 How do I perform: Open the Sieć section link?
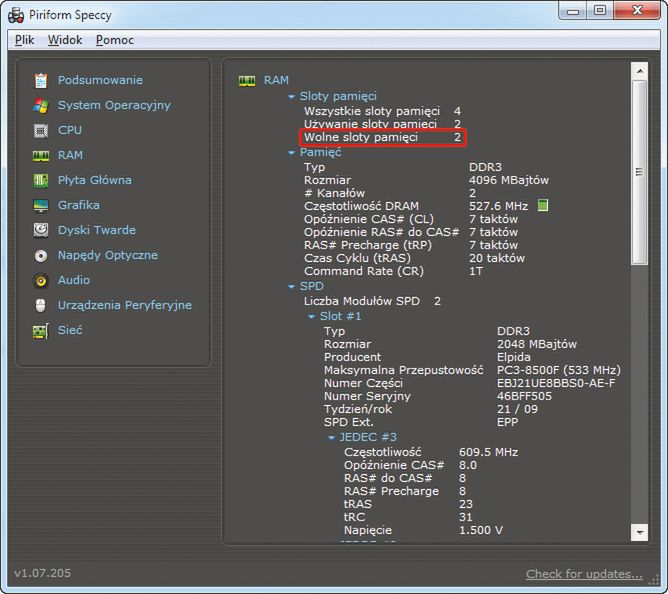(x=70, y=330)
